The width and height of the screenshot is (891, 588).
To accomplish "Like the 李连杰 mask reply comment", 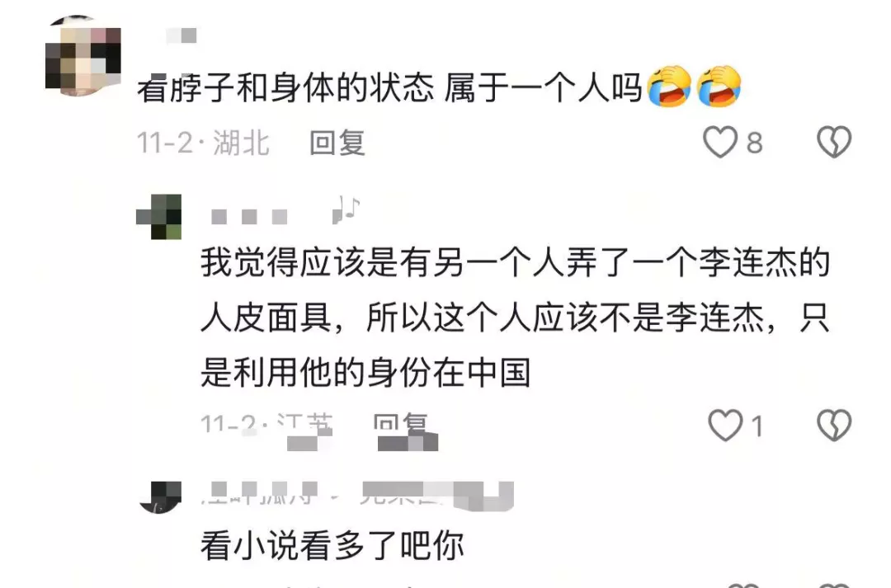I will tap(725, 426).
